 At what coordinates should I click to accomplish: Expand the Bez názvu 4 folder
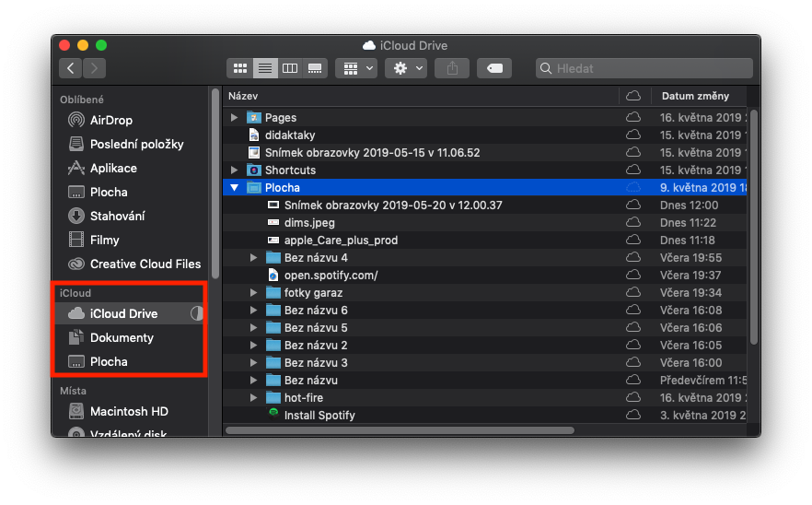point(253,258)
